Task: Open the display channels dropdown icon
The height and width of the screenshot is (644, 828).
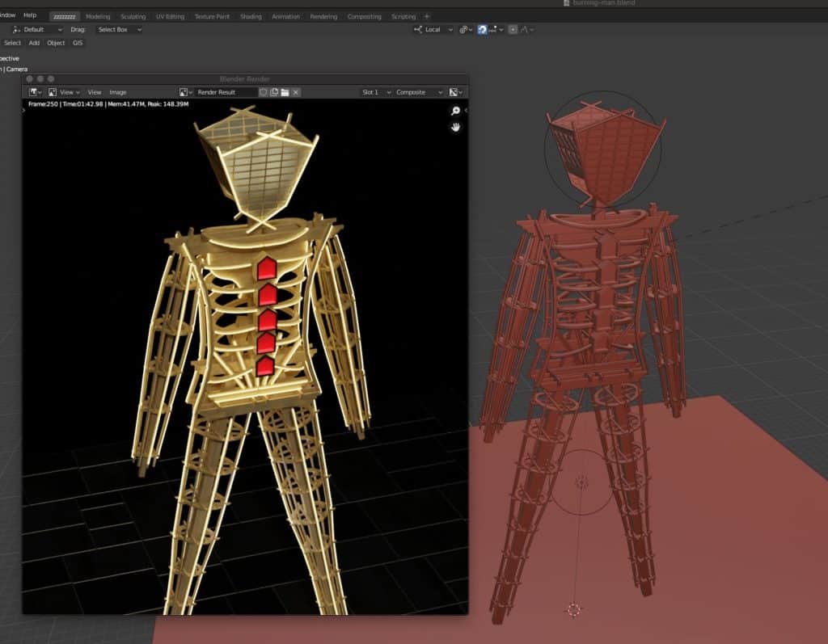Action: click(456, 92)
